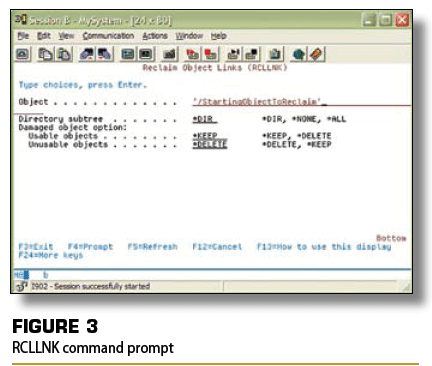Open the File menu
The width and height of the screenshot is (432, 366).
(x=23, y=36)
